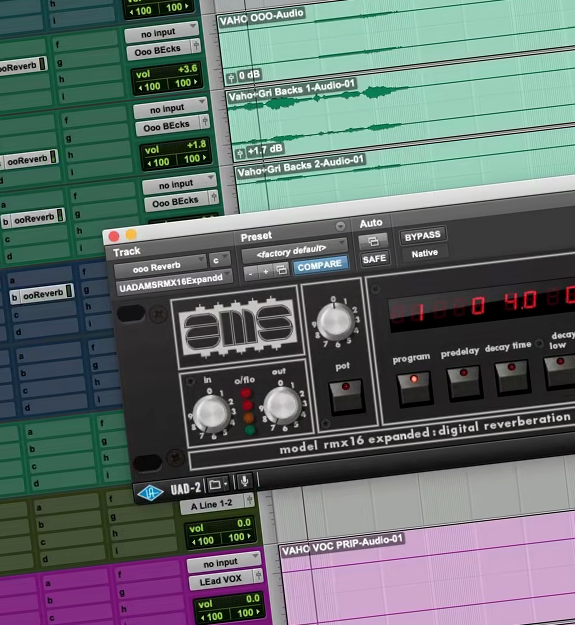The height and width of the screenshot is (625, 575).
Task: Click the ooReverb send on the topmost green track
Action: pyautogui.click(x=23, y=66)
